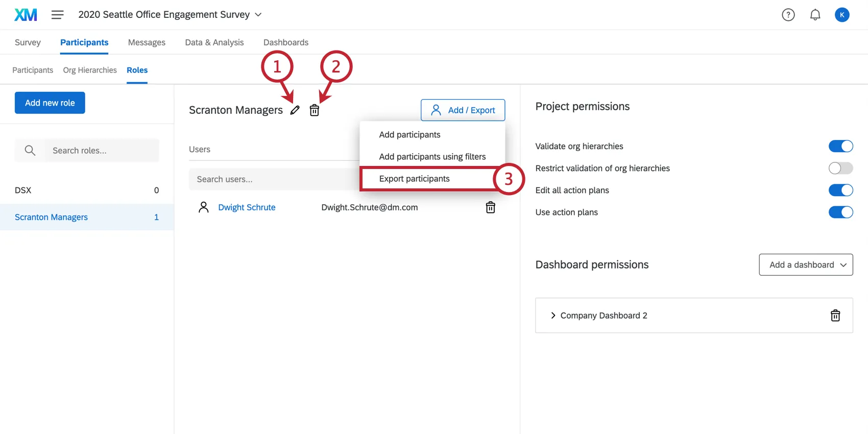This screenshot has height=434, width=868.
Task: Click the Add new role button
Action: pos(50,103)
